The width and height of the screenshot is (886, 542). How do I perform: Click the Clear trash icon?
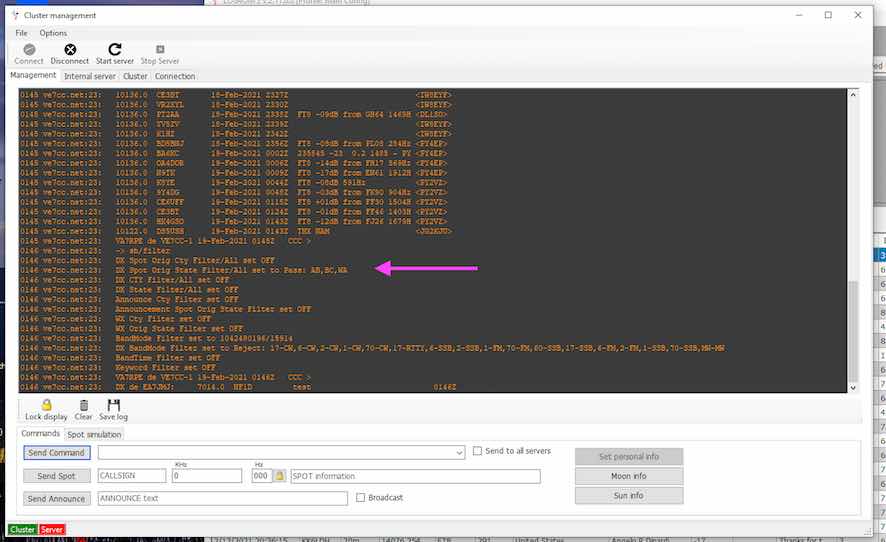(x=84, y=405)
